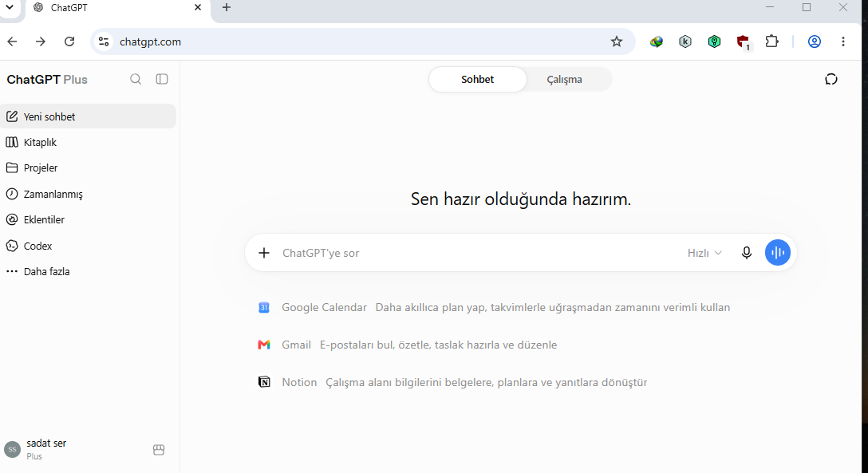Open Chrome three-dot menu
The height and width of the screenshot is (473, 868).
click(x=843, y=41)
